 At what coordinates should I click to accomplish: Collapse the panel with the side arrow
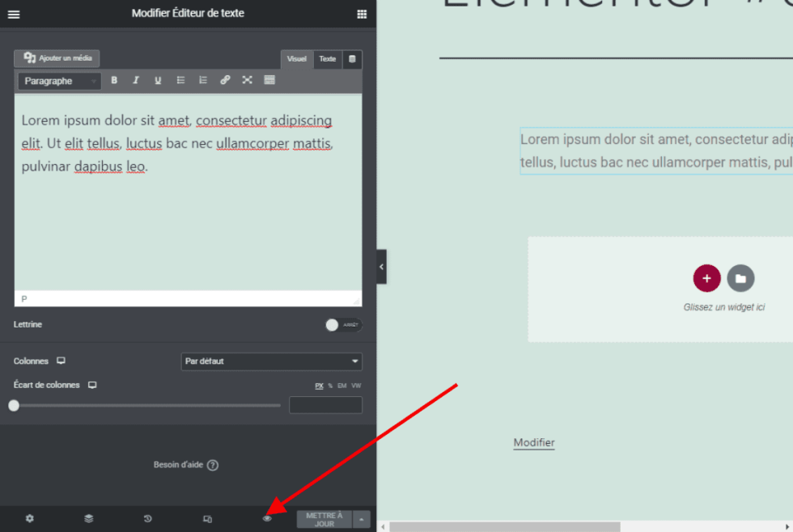pyautogui.click(x=382, y=267)
